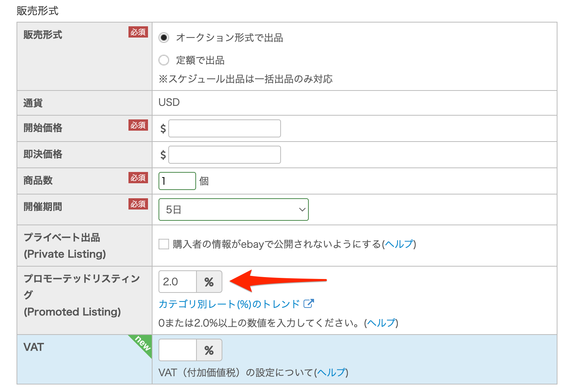Click the VAT percentage input field
The width and height of the screenshot is (577, 392).
[x=178, y=350]
